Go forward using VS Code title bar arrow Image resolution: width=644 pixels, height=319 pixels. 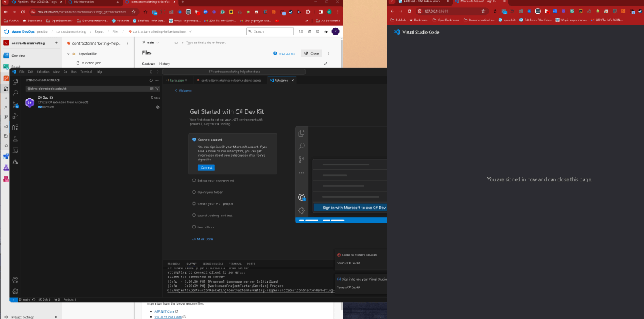(157, 72)
